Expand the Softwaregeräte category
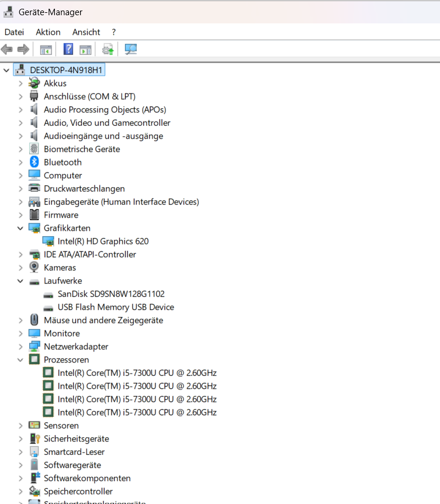The height and width of the screenshot is (504, 440). tap(20, 465)
